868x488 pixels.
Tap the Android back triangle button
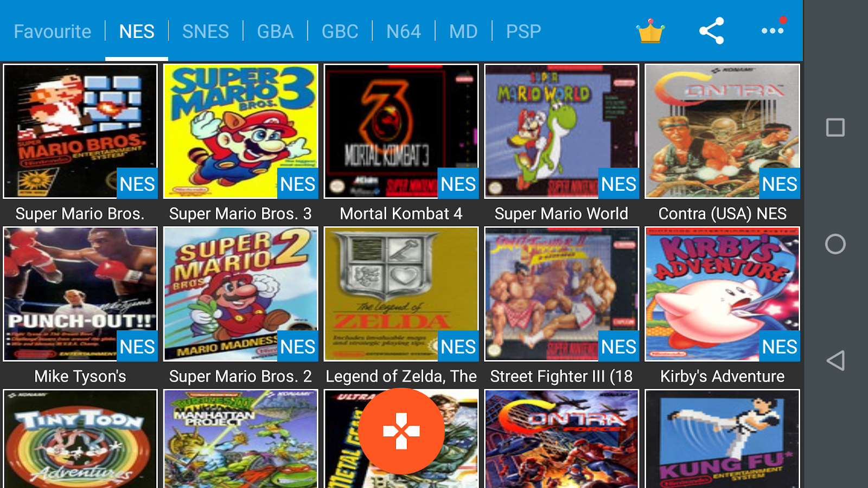pyautogui.click(x=835, y=361)
